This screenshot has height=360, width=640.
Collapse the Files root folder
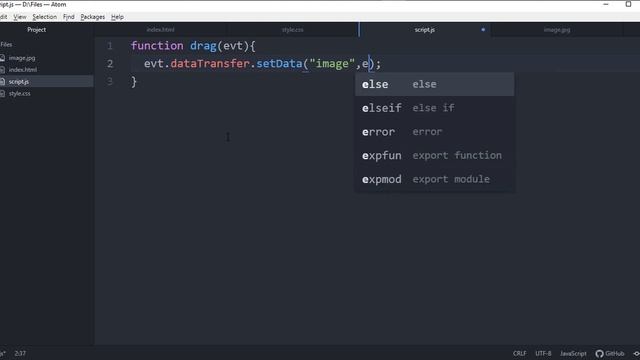(x=6, y=44)
